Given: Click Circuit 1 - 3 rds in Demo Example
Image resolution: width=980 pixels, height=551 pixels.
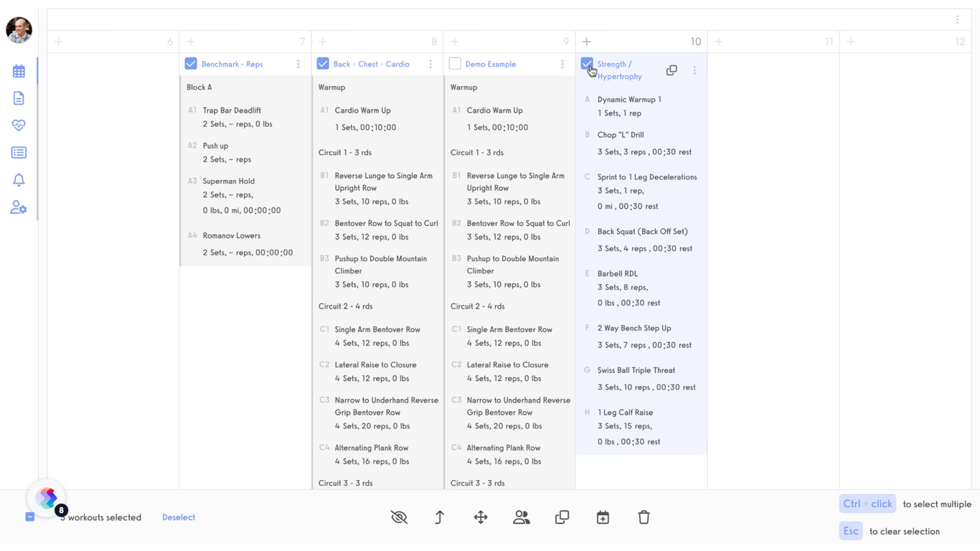Looking at the screenshot, I should tap(477, 153).
